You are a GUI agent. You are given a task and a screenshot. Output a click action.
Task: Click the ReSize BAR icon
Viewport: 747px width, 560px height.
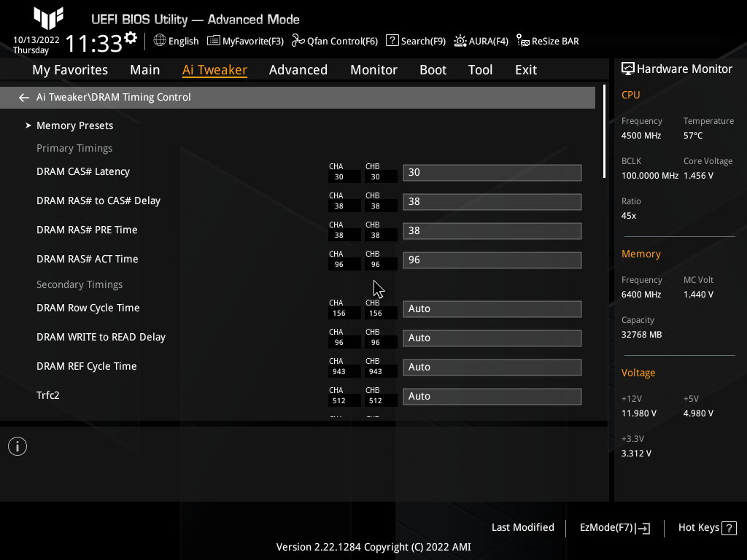pyautogui.click(x=523, y=41)
